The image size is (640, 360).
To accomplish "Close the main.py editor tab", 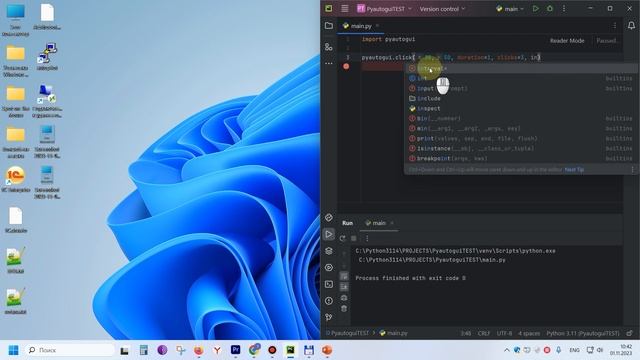I will coord(378,26).
